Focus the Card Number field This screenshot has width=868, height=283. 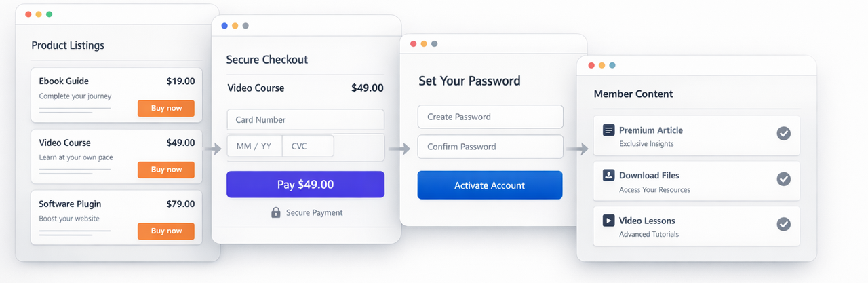[305, 120]
